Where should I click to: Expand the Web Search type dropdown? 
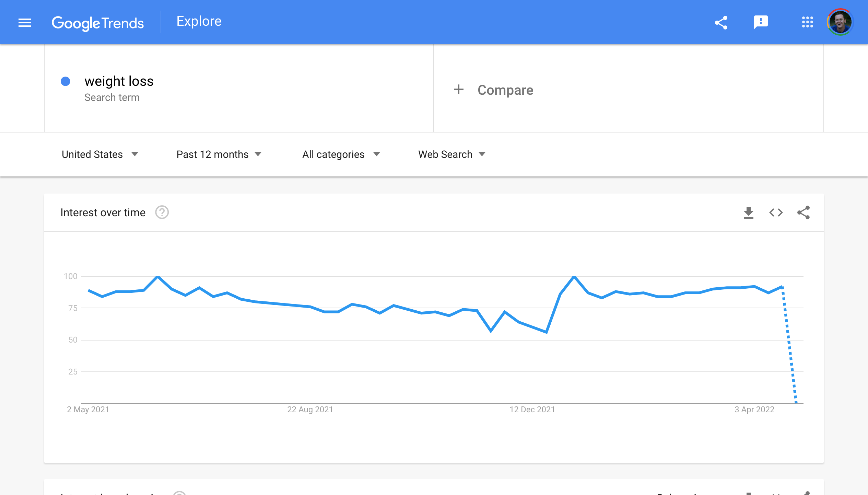[x=451, y=154]
